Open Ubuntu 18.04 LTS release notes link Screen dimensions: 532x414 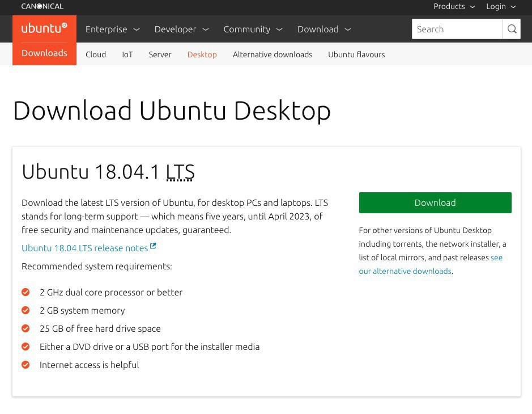(x=84, y=248)
